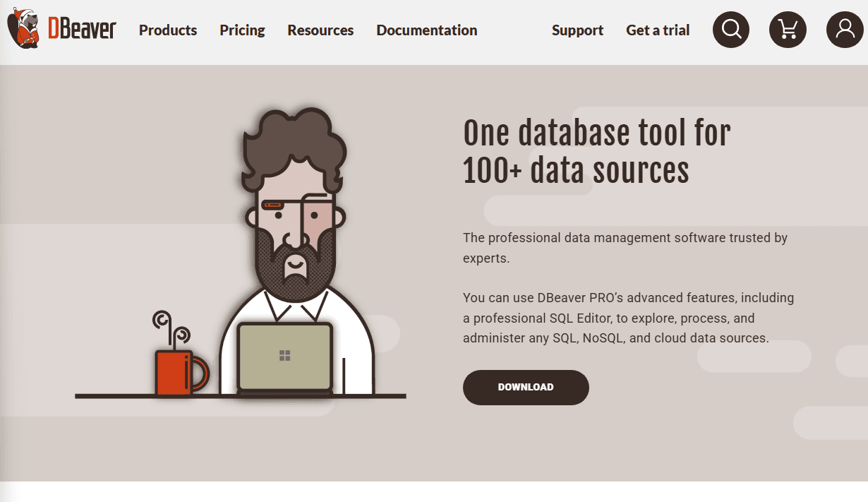This screenshot has width=868, height=502.
Task: Open the user account icon
Action: point(845,30)
